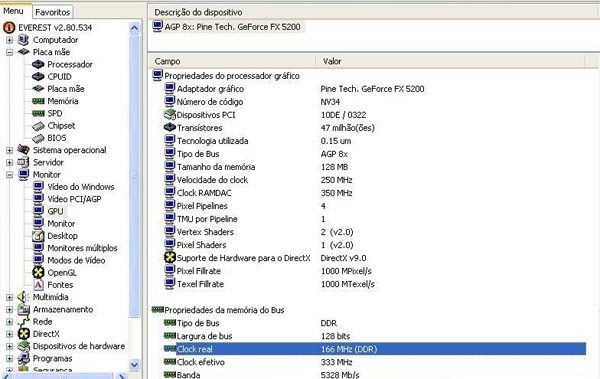Image resolution: width=600 pixels, height=379 pixels.
Task: Select the Processador chip icon
Action: pyautogui.click(x=38, y=64)
